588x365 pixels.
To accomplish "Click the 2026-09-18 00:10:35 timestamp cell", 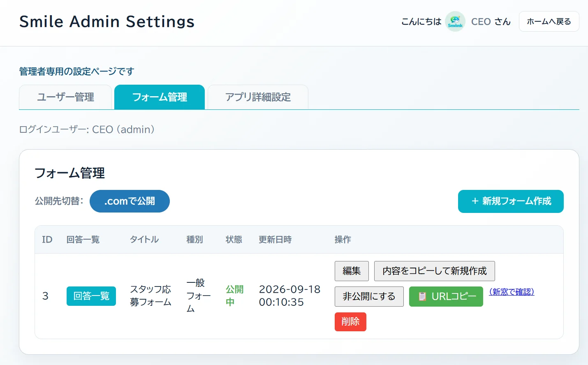I will coord(289,296).
